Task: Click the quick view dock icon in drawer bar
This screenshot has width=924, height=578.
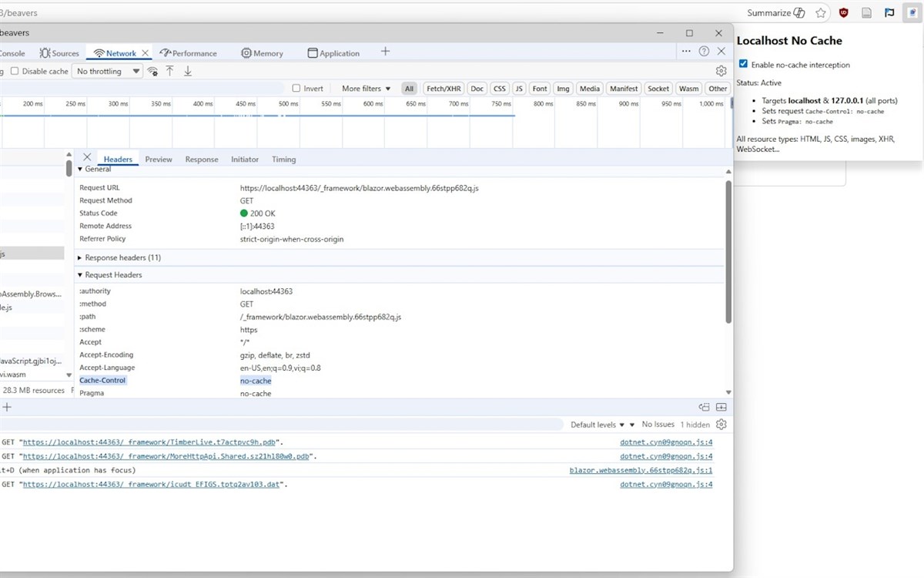Action: coord(704,407)
